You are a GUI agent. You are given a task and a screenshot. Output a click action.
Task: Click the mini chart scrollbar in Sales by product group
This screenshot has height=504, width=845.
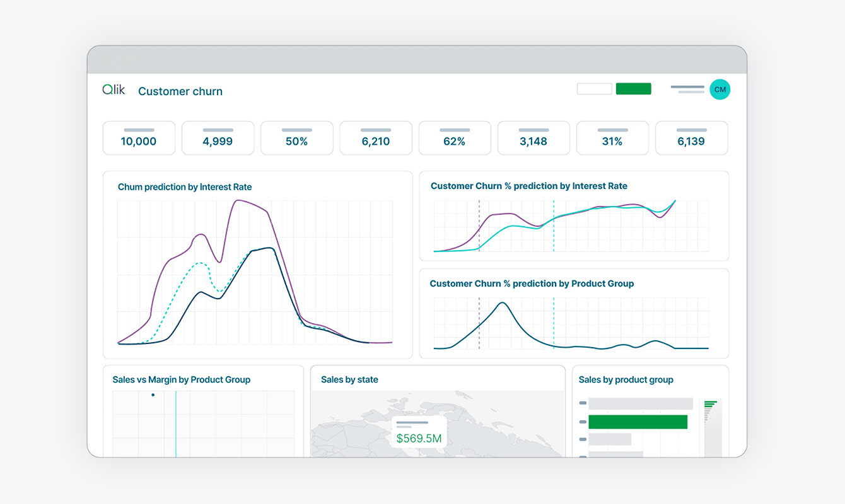713,428
